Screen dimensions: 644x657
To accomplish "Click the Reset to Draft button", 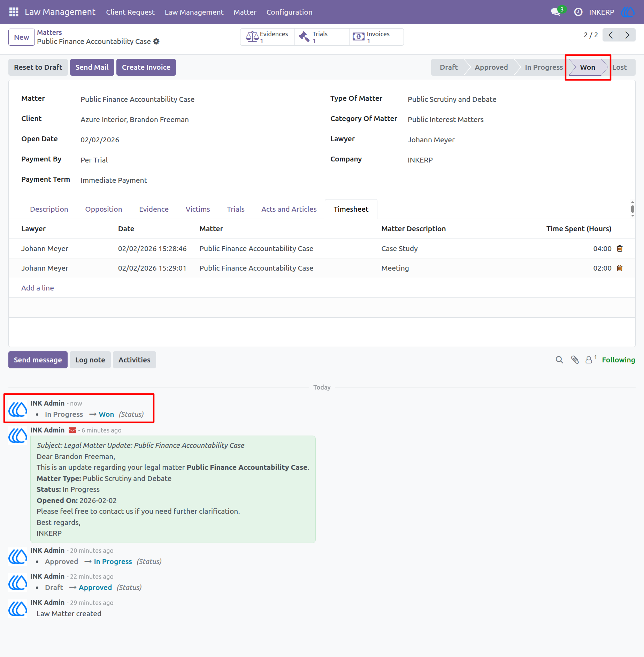I will [x=38, y=67].
